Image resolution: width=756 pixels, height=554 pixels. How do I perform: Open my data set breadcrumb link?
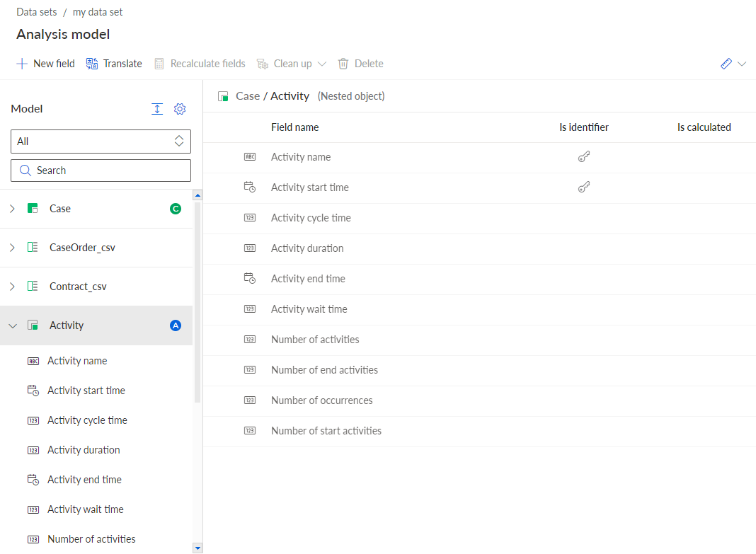tap(98, 12)
